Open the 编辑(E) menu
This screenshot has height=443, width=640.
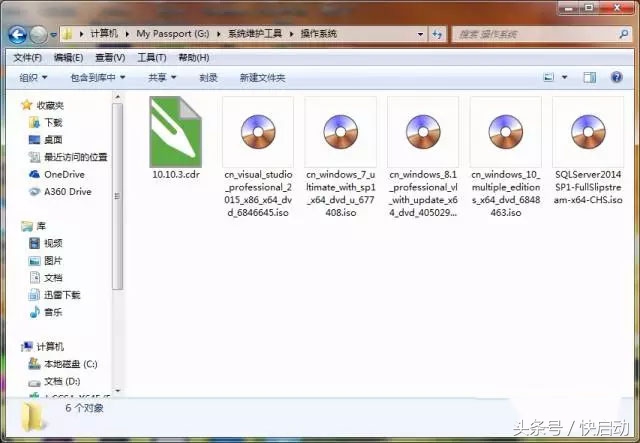[68, 58]
